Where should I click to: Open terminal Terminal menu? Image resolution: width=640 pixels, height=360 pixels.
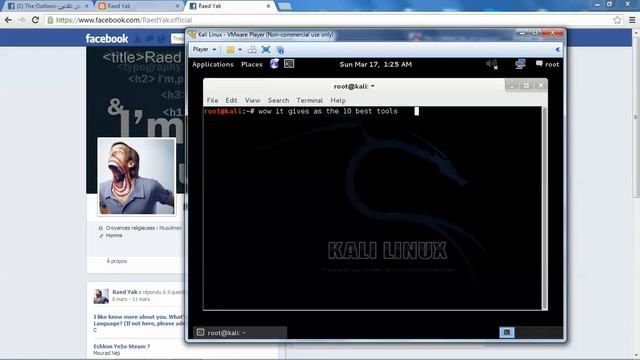coord(309,100)
